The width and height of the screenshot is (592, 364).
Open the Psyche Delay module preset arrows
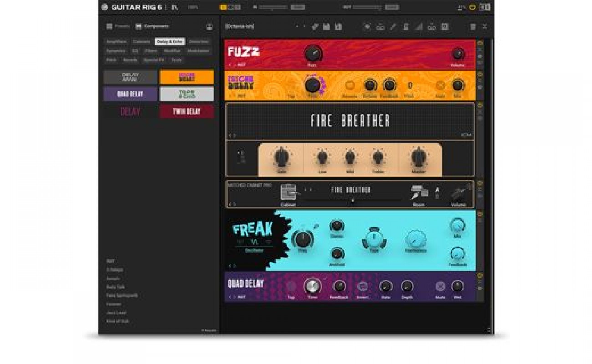tap(232, 96)
